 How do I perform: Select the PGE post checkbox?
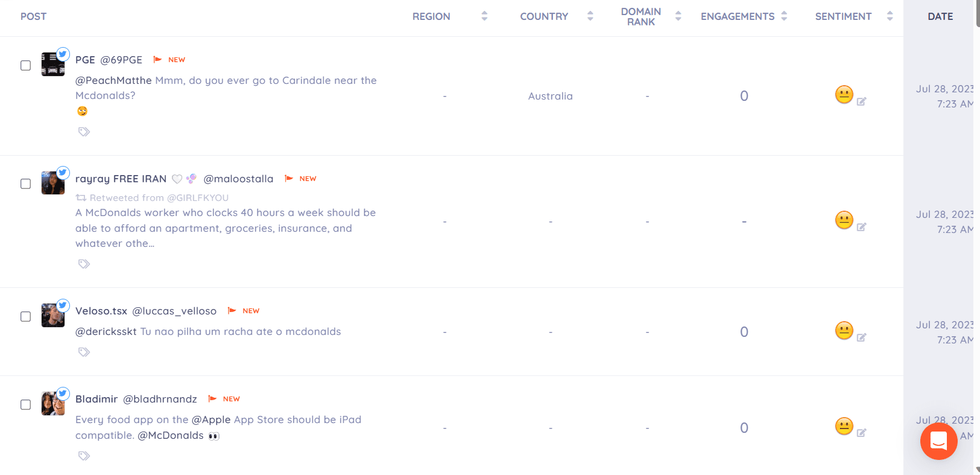click(25, 65)
